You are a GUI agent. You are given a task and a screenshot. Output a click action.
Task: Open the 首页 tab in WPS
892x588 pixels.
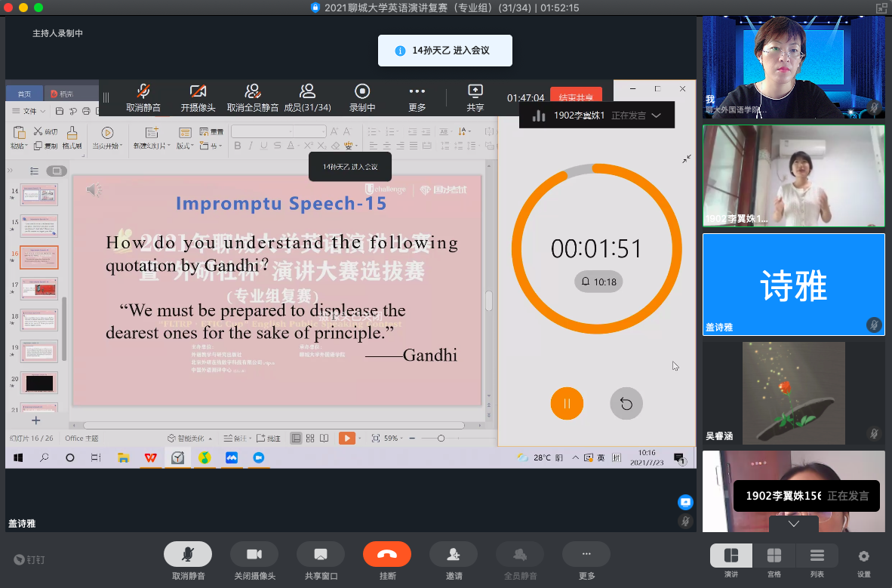click(24, 94)
